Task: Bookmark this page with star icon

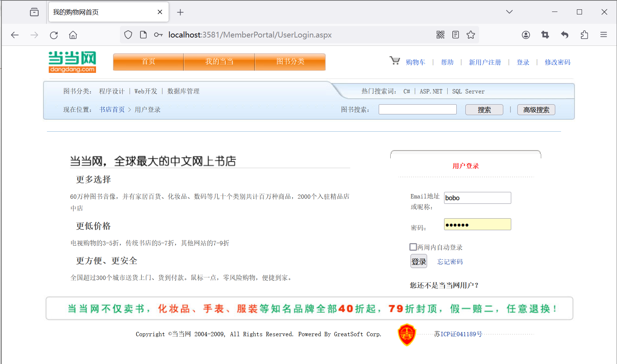Action: (x=470, y=35)
